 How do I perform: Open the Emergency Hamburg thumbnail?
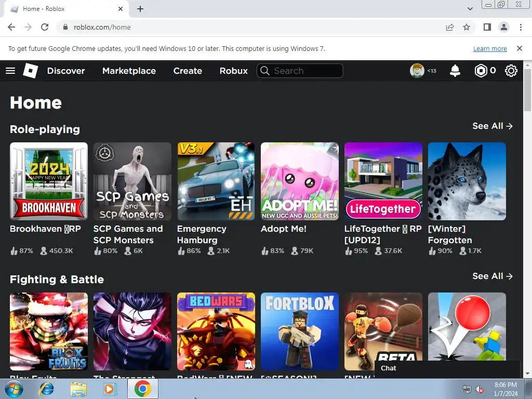pos(216,181)
